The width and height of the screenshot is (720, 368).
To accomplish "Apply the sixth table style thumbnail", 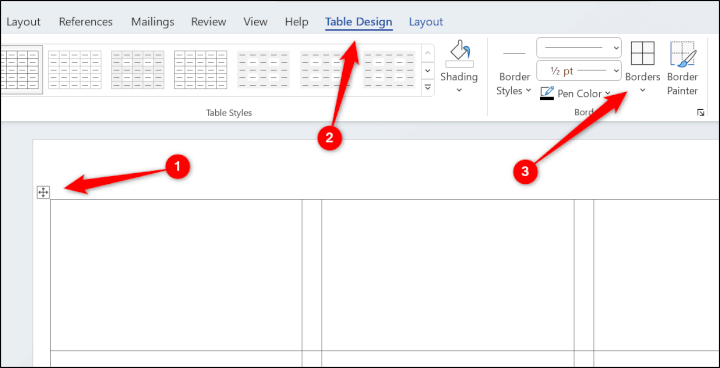I will pos(326,69).
